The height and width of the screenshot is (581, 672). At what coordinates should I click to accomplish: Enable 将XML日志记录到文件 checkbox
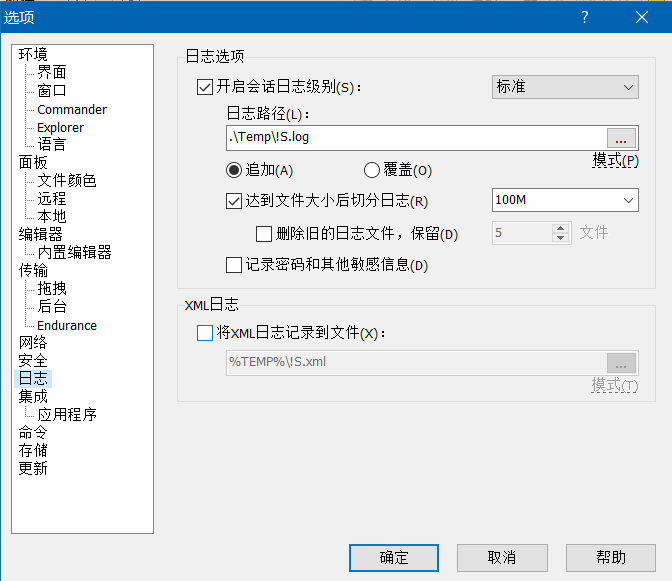click(205, 333)
